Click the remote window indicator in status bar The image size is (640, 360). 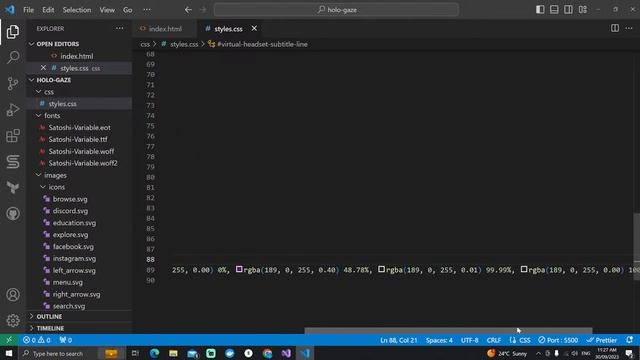tap(9, 340)
